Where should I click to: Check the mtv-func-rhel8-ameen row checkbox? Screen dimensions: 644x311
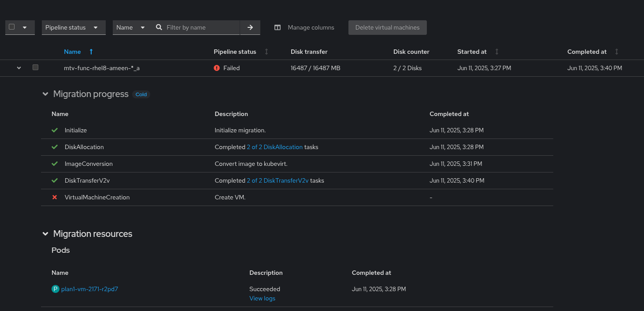click(36, 67)
